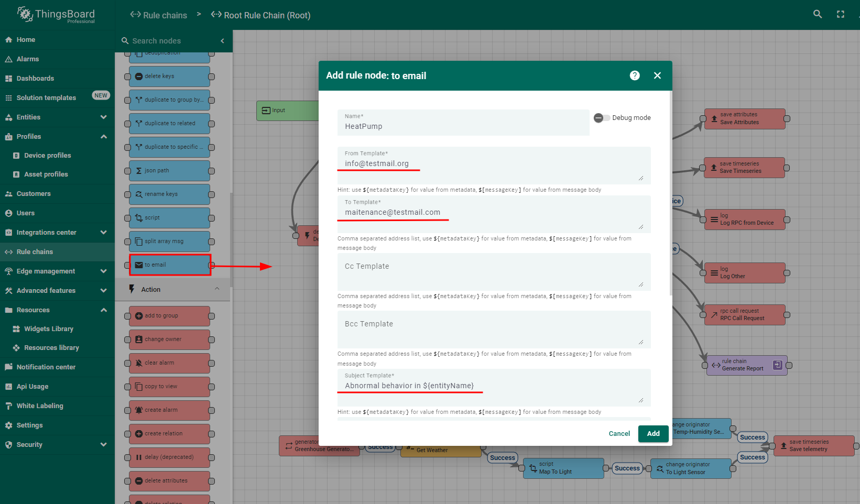Click the search magnifier icon in top bar
860x504 pixels.
817,14
